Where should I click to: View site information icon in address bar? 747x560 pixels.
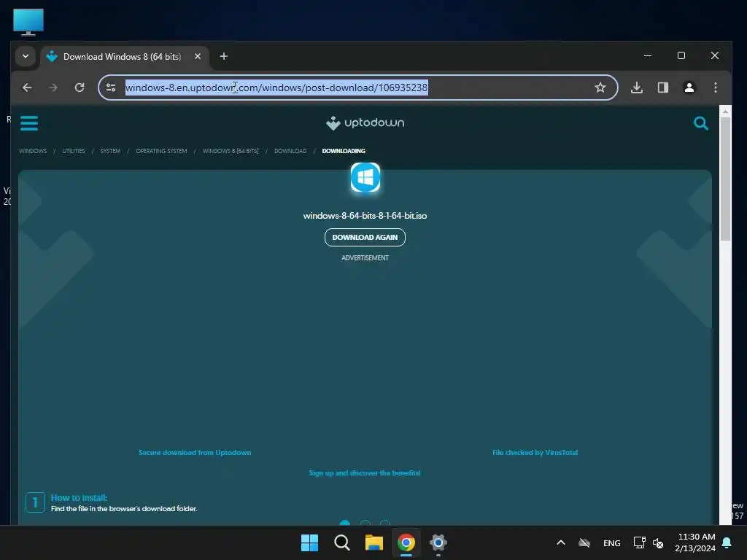(x=111, y=87)
